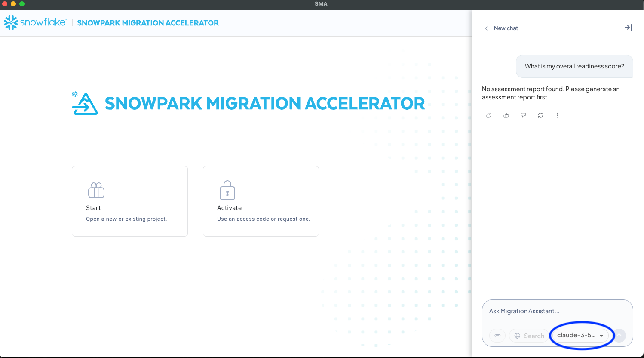Toggle the web Search option
The image size is (644, 358).
tap(529, 336)
